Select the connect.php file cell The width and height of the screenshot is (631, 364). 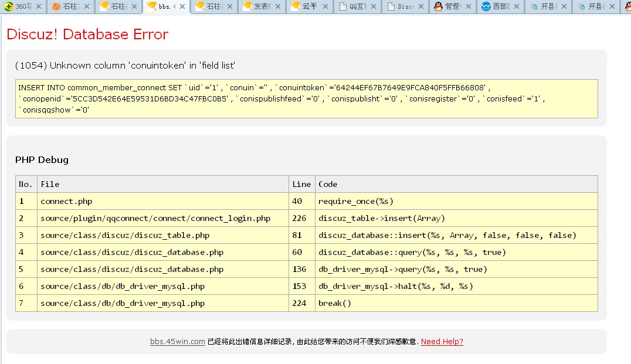[x=163, y=201]
